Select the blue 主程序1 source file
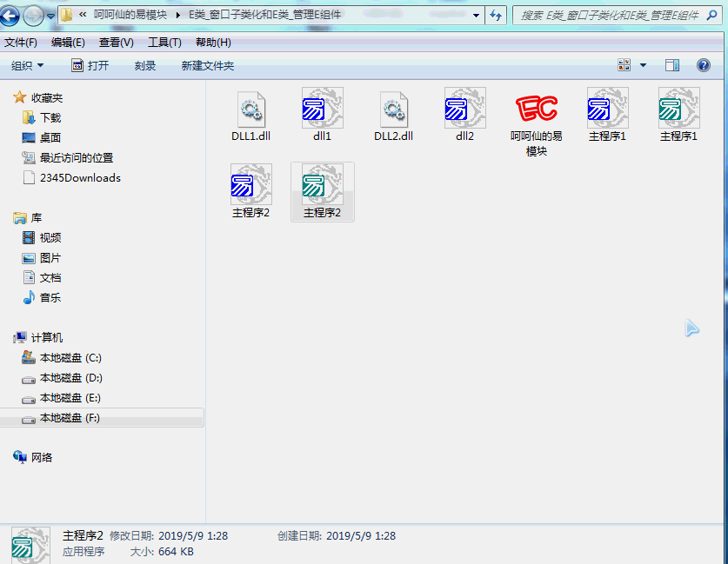Screen dimensions: 728x564 tap(607, 108)
